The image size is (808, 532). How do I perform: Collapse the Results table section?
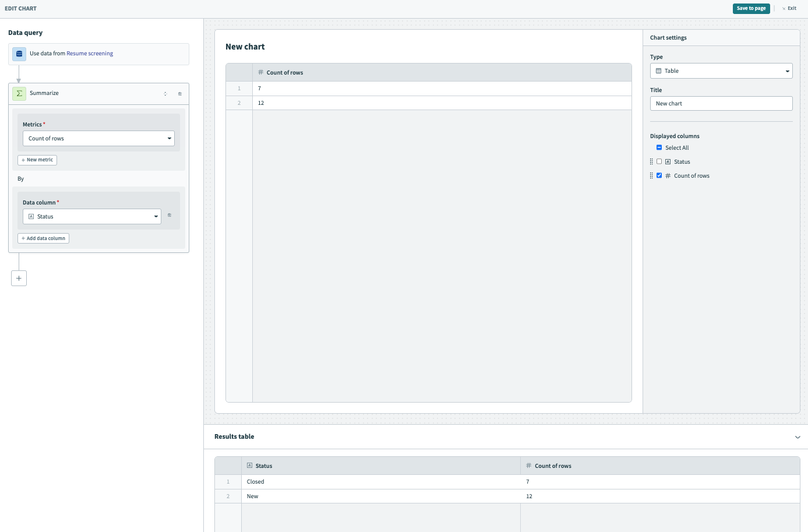point(798,437)
